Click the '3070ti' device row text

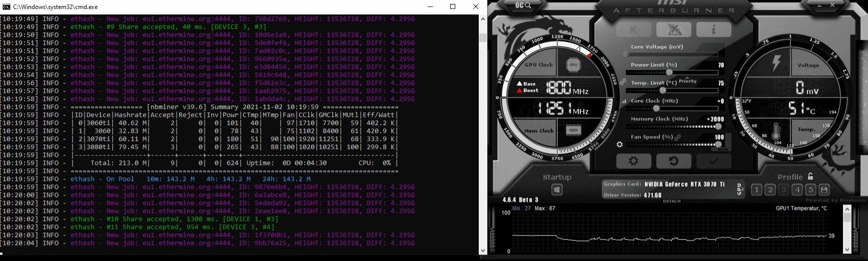(99, 139)
